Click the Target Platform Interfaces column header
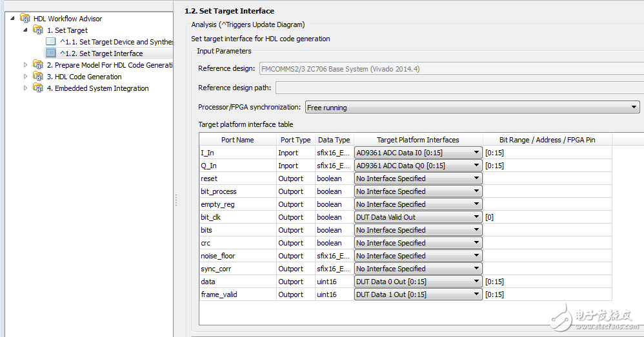The image size is (644, 337). (x=418, y=140)
